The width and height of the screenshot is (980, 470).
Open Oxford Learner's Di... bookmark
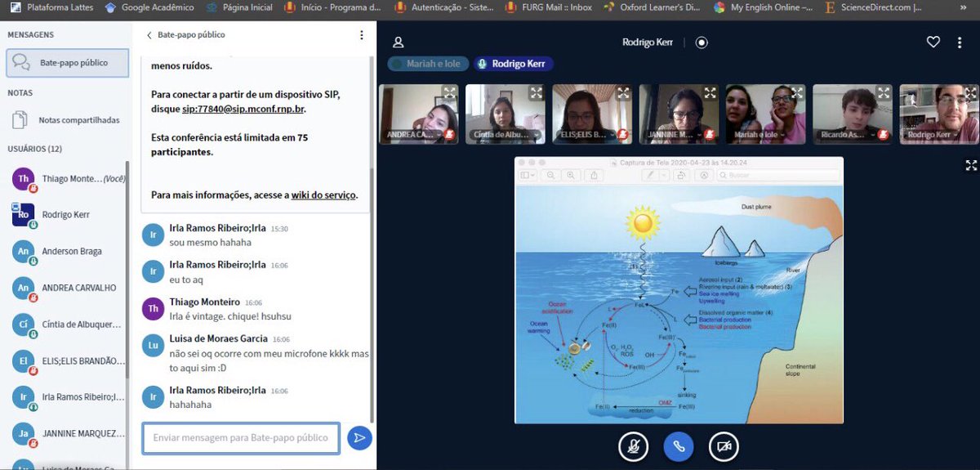[x=653, y=7]
